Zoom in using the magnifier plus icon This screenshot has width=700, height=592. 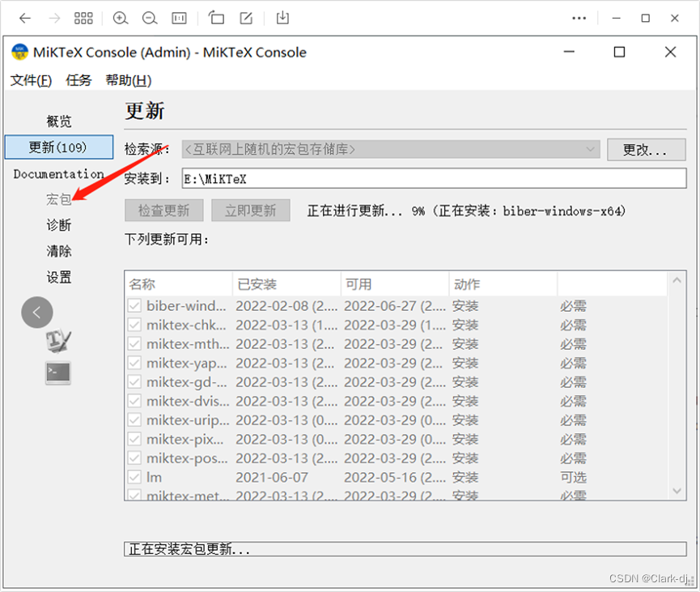[x=120, y=19]
